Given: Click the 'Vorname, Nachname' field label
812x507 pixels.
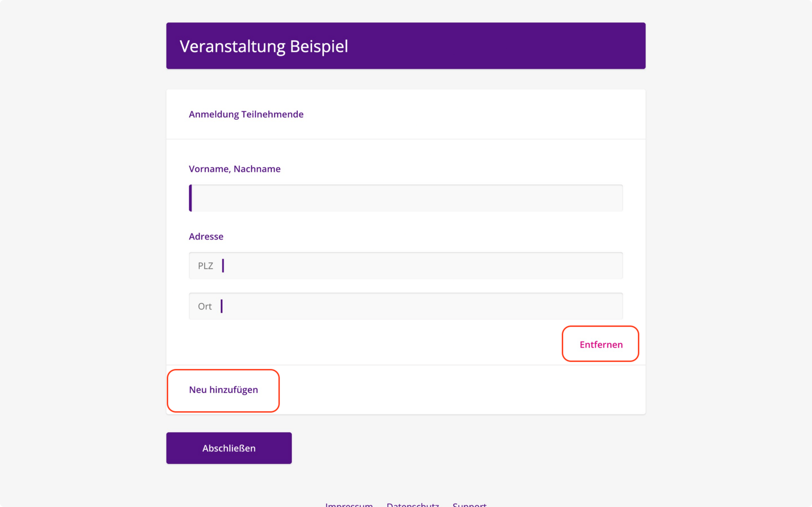Looking at the screenshot, I should pos(234,169).
